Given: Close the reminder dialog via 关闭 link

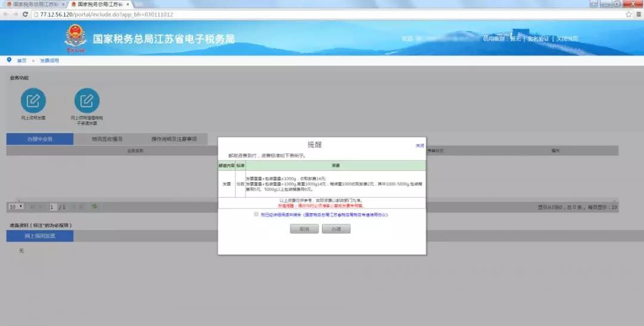Looking at the screenshot, I should (420, 146).
